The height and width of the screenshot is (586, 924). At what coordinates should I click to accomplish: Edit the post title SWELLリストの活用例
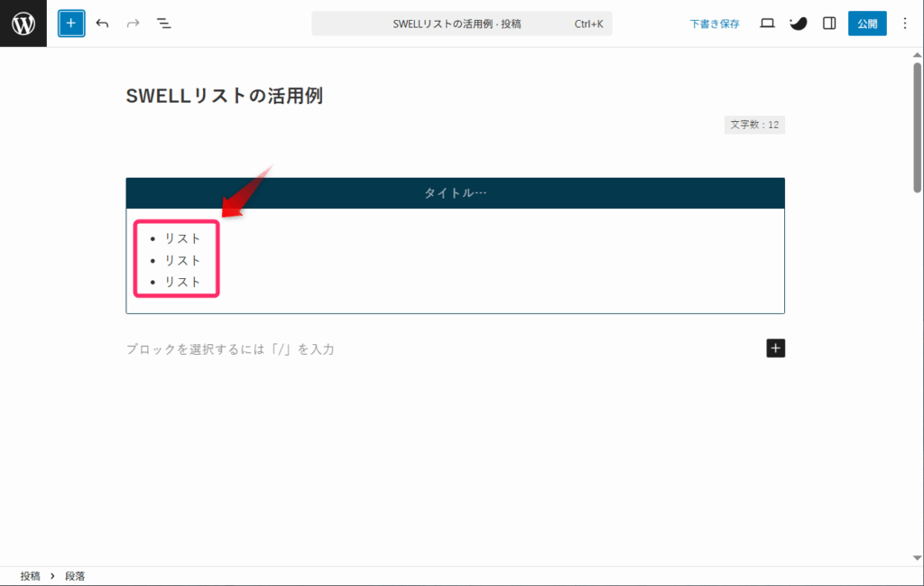coord(225,96)
